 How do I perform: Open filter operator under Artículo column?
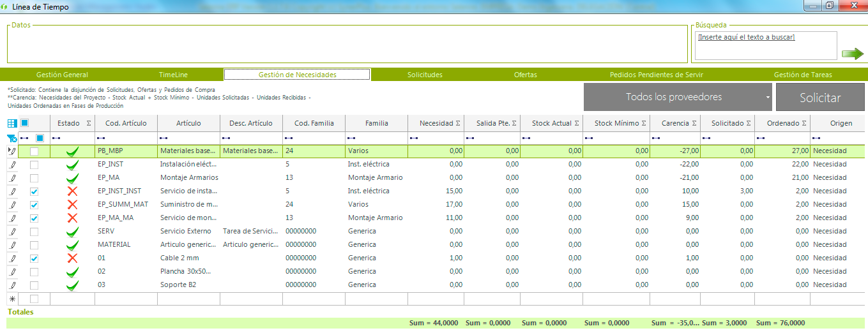click(x=164, y=138)
